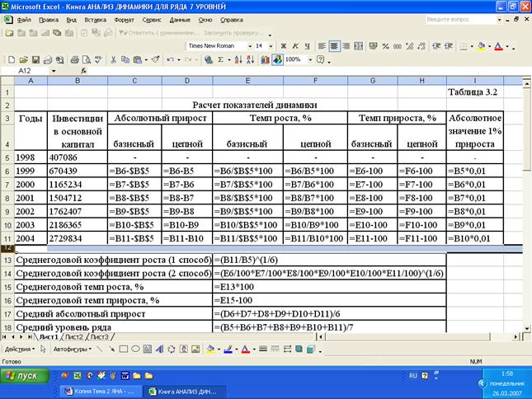Apply percent style format
The width and height of the screenshot is (532, 399).
(x=385, y=46)
